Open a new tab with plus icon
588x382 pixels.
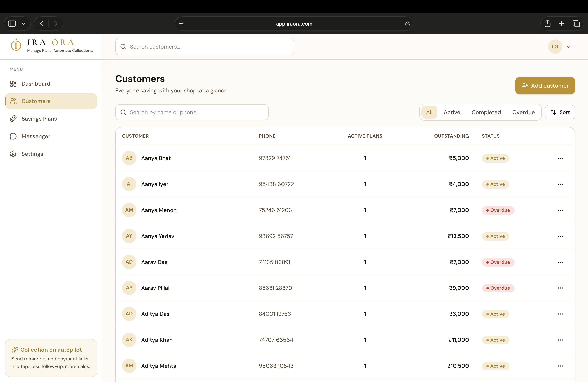click(x=562, y=23)
